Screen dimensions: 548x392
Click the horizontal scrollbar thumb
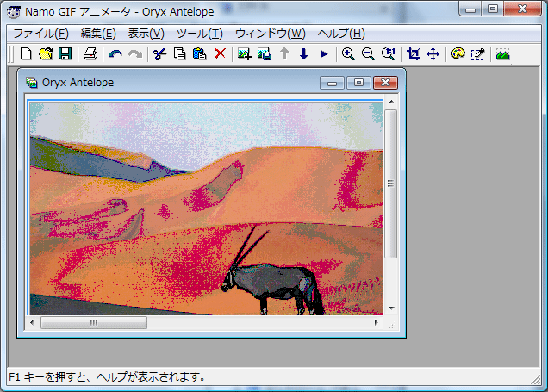click(94, 322)
